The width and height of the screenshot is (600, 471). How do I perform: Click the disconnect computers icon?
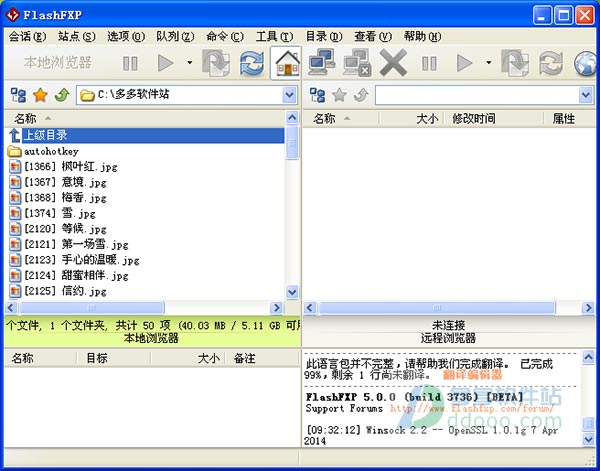tap(357, 63)
